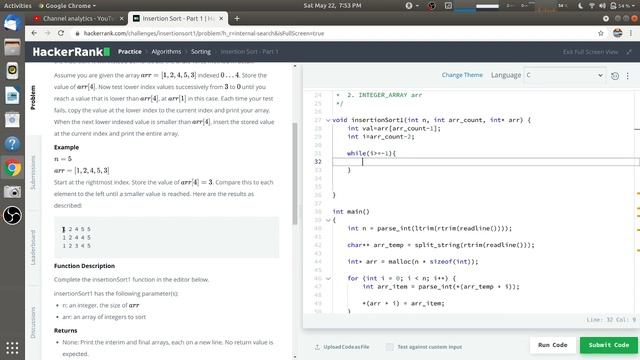Open the Leaderboard side tab
640x360 pixels.
(x=33, y=247)
